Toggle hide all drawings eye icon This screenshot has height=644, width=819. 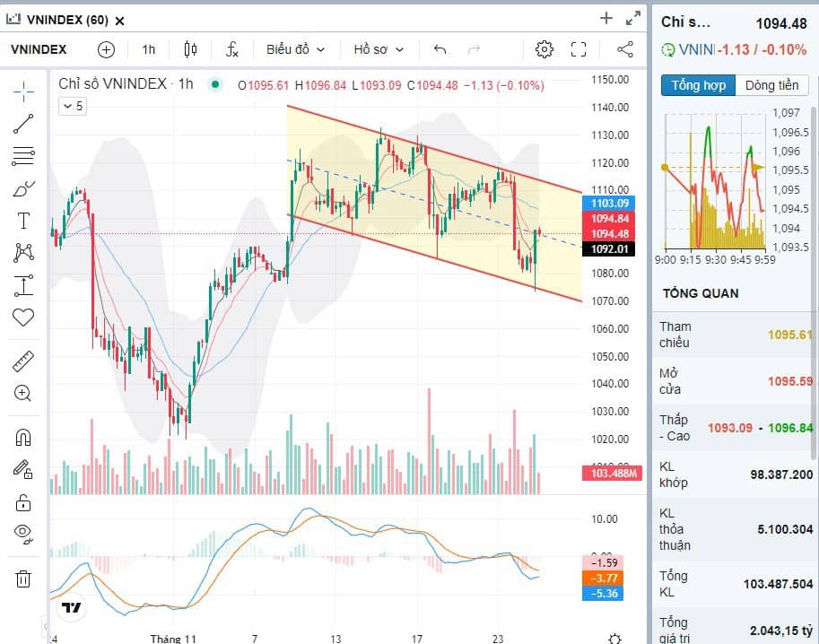coord(23,533)
